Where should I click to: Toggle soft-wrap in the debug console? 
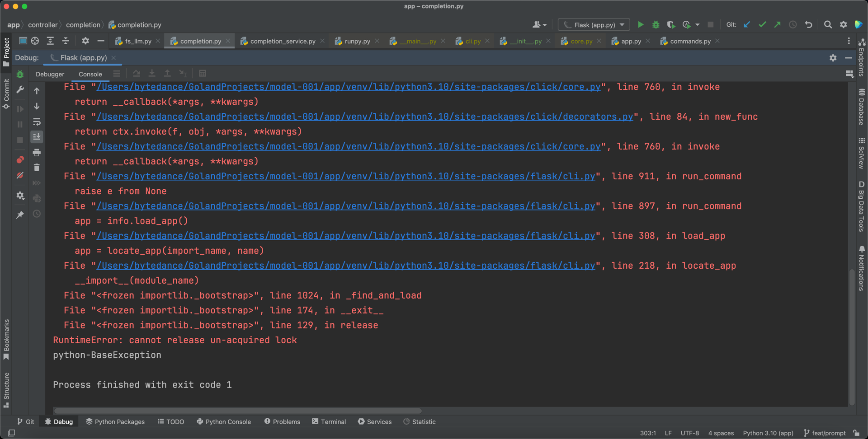coord(37,121)
